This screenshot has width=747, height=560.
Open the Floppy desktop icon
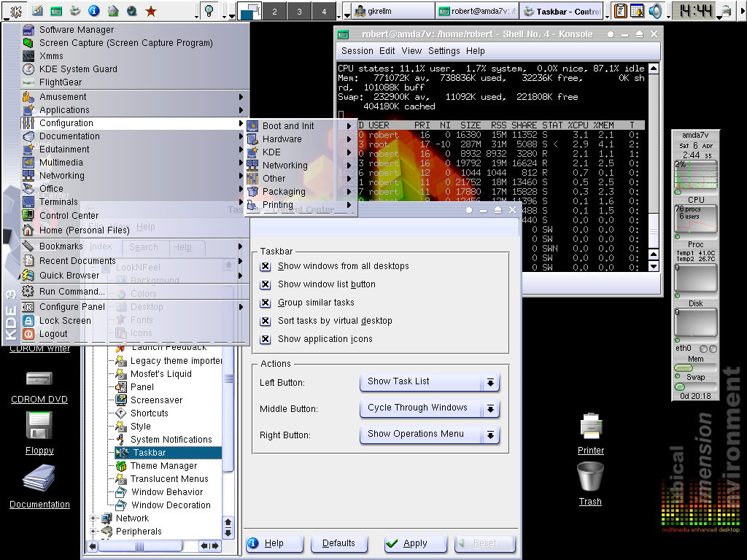point(39,433)
